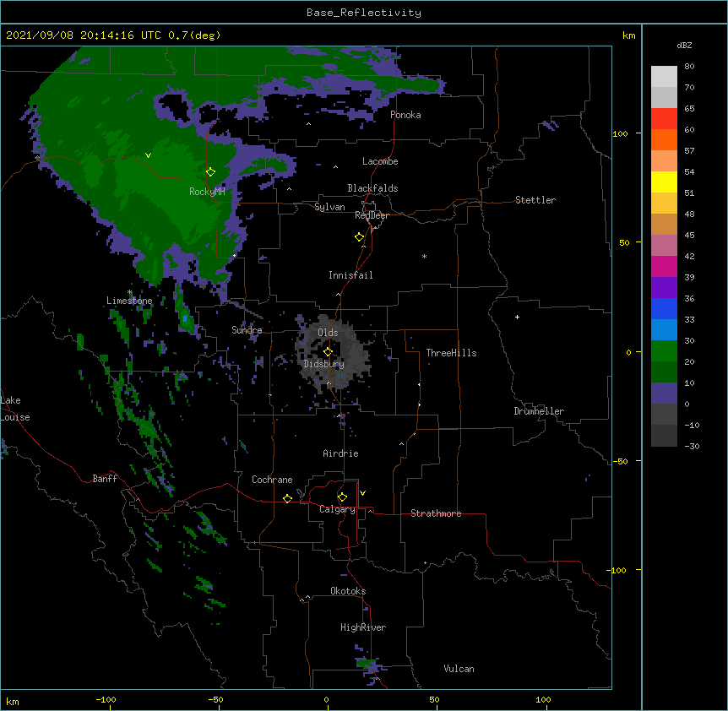Click the dark green 10–20 dBZ swatch
728x711 pixels.
click(664, 372)
